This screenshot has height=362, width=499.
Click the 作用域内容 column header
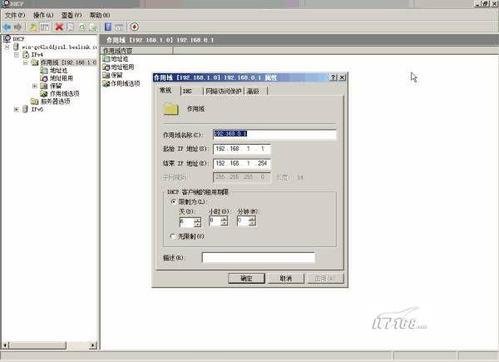137,51
